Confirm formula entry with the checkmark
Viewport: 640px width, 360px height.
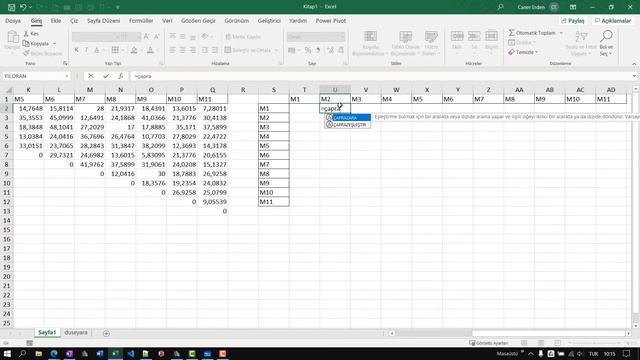coord(106,76)
